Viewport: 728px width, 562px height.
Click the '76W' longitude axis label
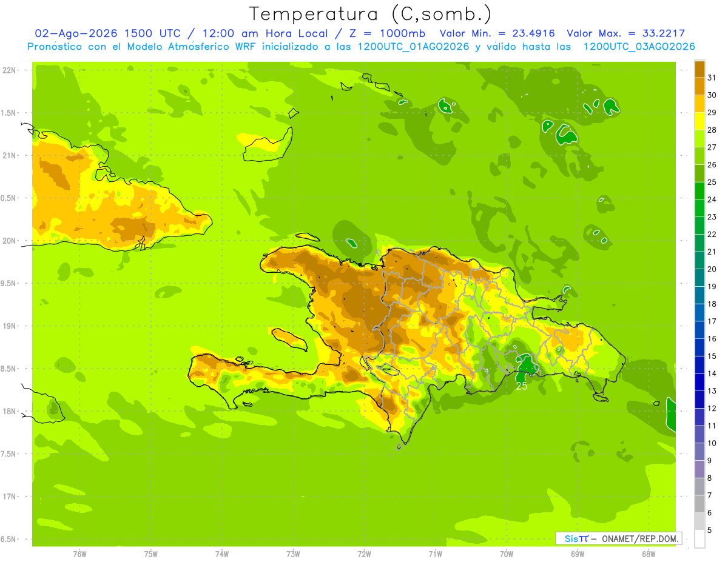click(79, 554)
